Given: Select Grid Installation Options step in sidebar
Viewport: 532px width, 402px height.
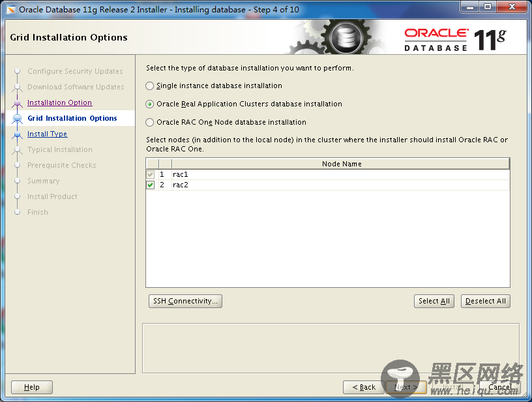Looking at the screenshot, I should (72, 118).
